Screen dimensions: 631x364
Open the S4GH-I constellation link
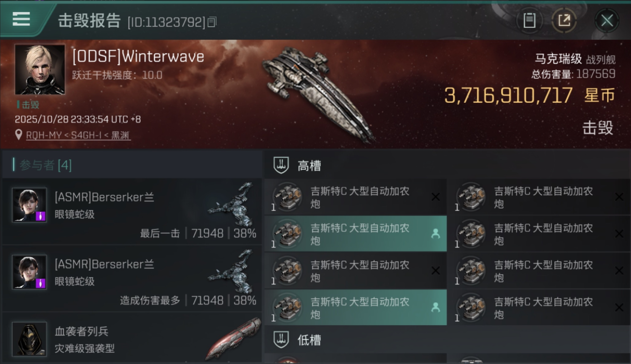87,135
